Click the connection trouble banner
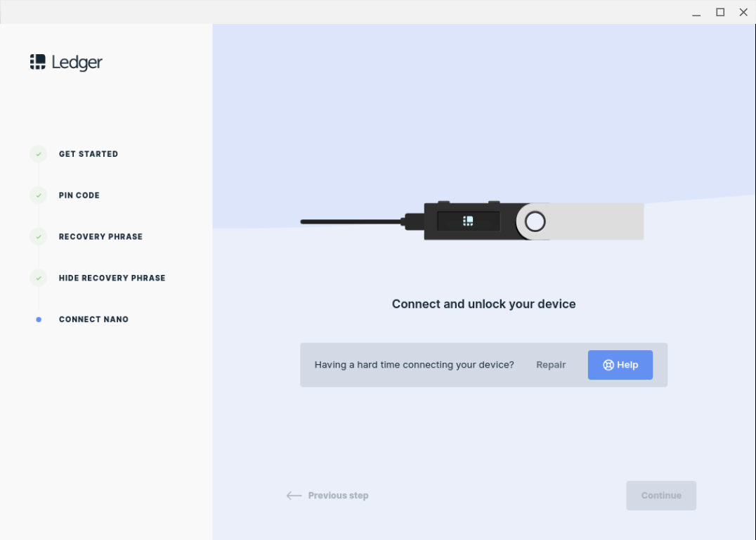 click(x=415, y=364)
